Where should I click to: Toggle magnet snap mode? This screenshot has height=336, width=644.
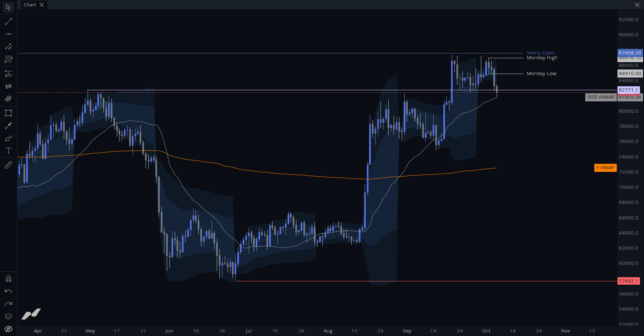tap(8, 279)
